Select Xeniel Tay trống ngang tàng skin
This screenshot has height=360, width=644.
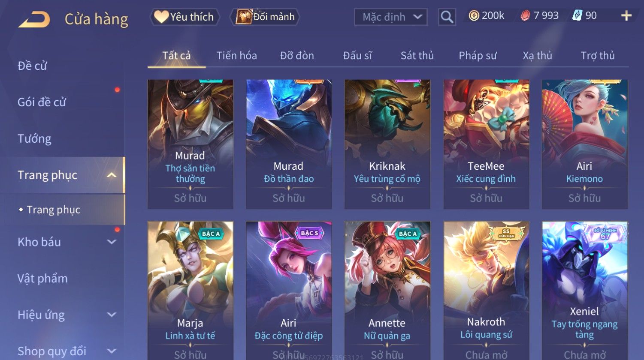point(585,291)
